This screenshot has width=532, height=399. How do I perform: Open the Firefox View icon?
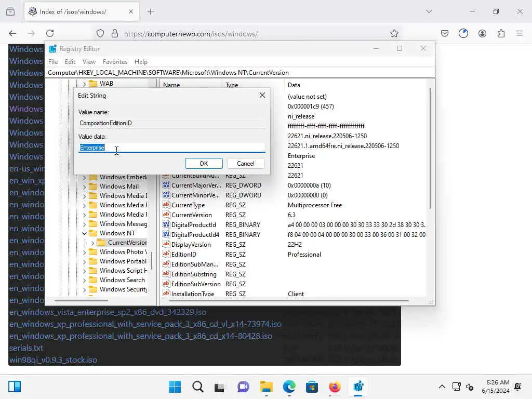10,12
